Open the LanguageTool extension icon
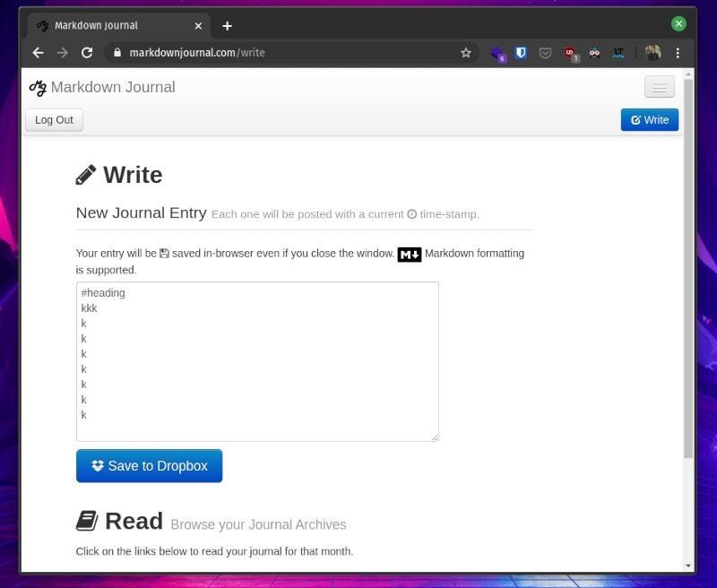Image resolution: width=717 pixels, height=588 pixels. (x=618, y=53)
